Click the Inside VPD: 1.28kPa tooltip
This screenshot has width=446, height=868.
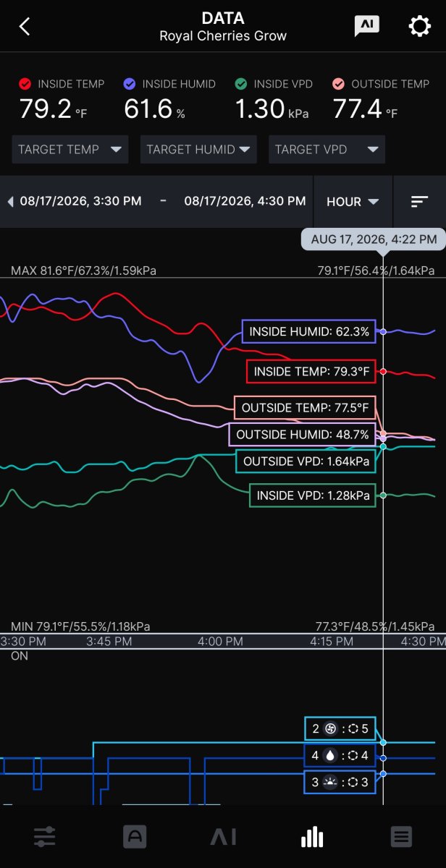(313, 495)
